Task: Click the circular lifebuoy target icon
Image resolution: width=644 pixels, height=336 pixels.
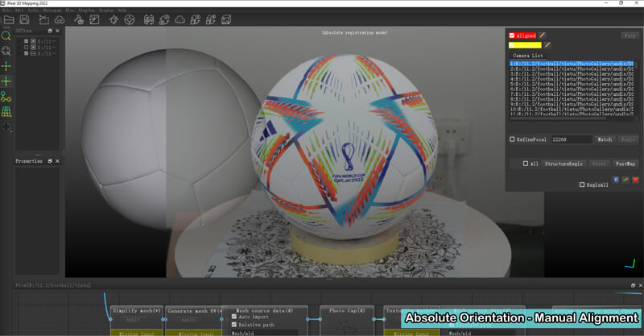Action: click(130, 19)
